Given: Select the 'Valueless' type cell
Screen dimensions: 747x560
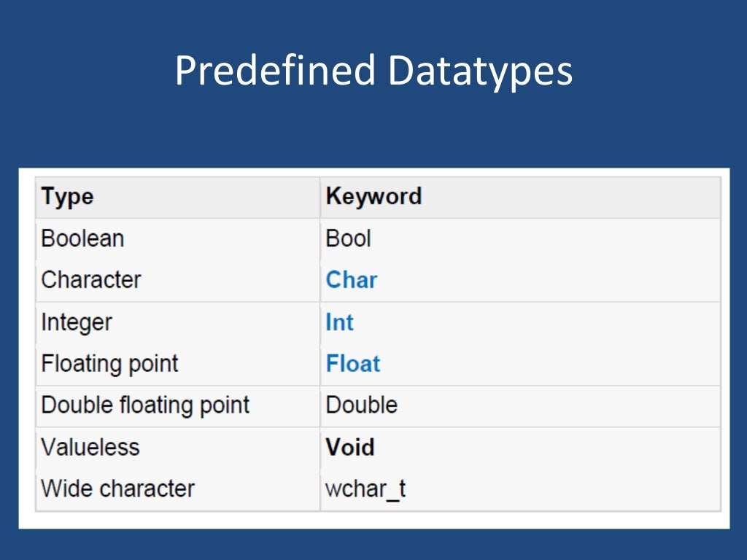Looking at the screenshot, I should pyautogui.click(x=90, y=447).
